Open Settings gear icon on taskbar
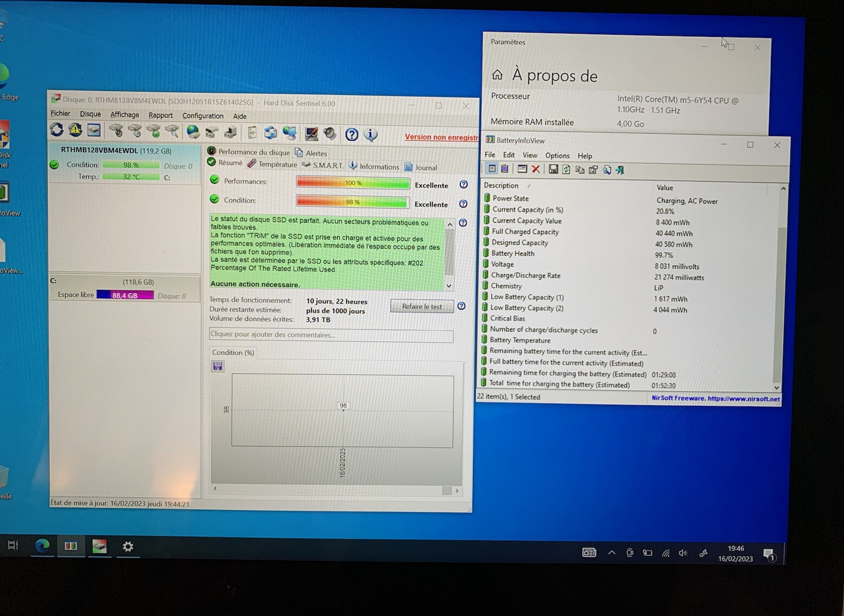The height and width of the screenshot is (616, 844). [128, 547]
